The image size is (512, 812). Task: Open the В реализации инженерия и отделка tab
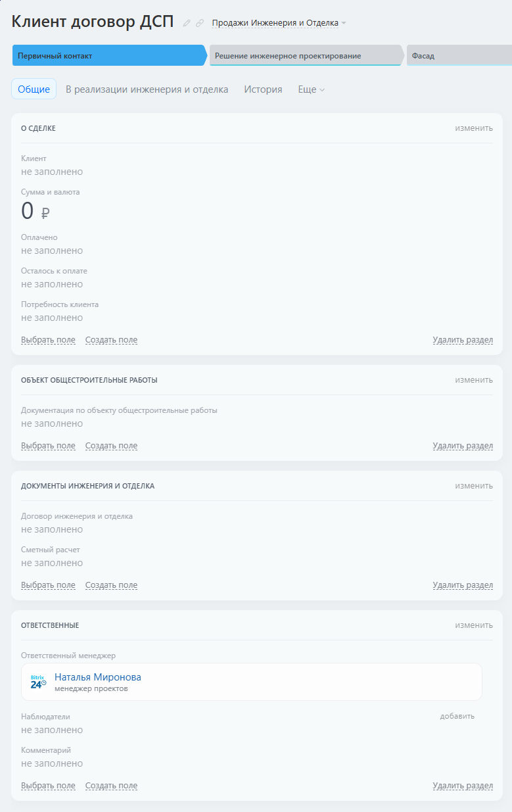[147, 89]
